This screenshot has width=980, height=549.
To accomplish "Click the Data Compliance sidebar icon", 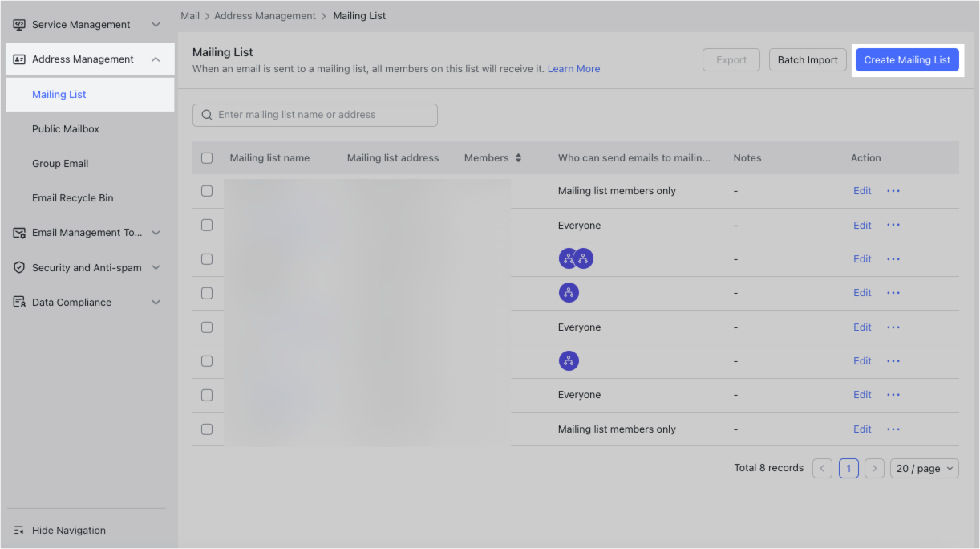I will click(18, 302).
